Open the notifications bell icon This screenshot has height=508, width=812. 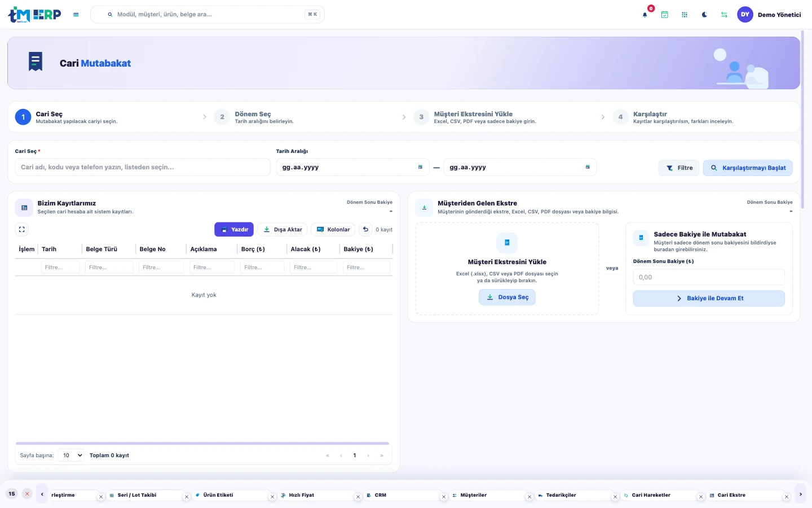645,15
